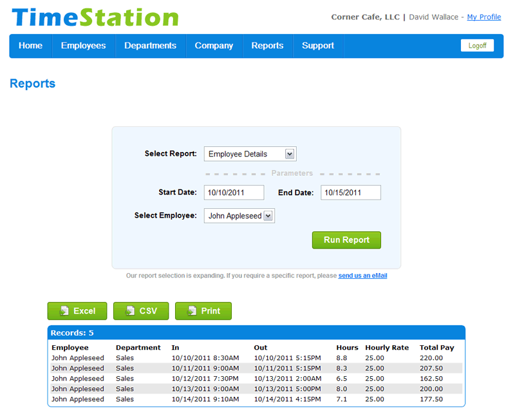The width and height of the screenshot is (515, 420).
Task: Click the 6.5 hours value
Action: pyautogui.click(x=342, y=379)
